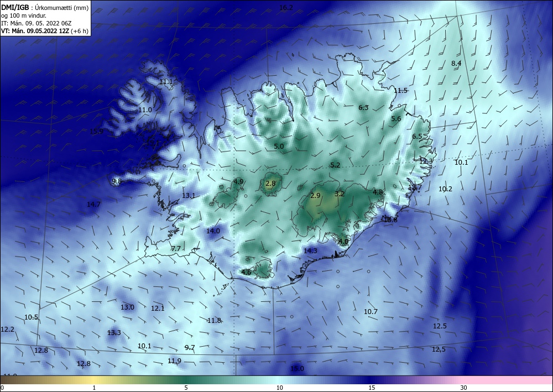Click the 6.3 value in north Iceland
This screenshot has width=553, height=392.
coord(363,107)
